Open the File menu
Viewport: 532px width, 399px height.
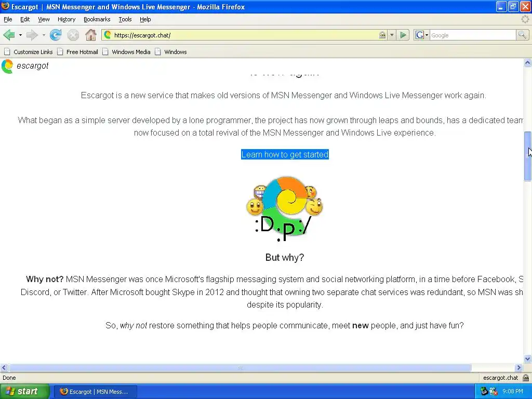coord(8,19)
